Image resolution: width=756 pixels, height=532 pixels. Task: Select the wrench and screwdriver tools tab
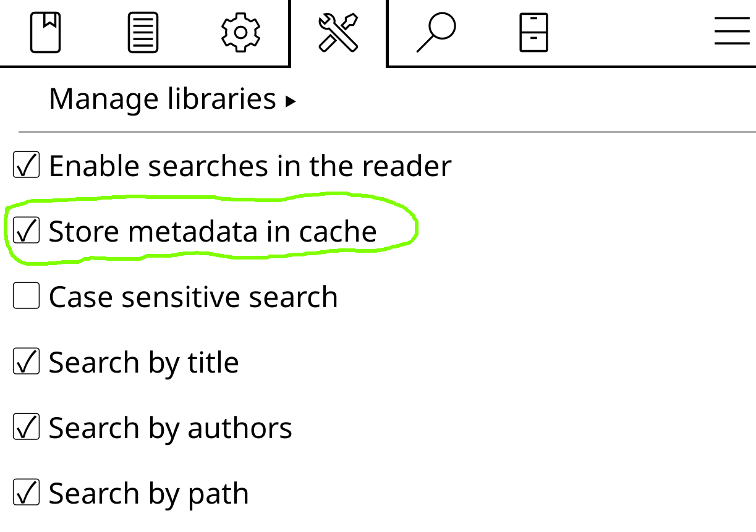(x=338, y=33)
